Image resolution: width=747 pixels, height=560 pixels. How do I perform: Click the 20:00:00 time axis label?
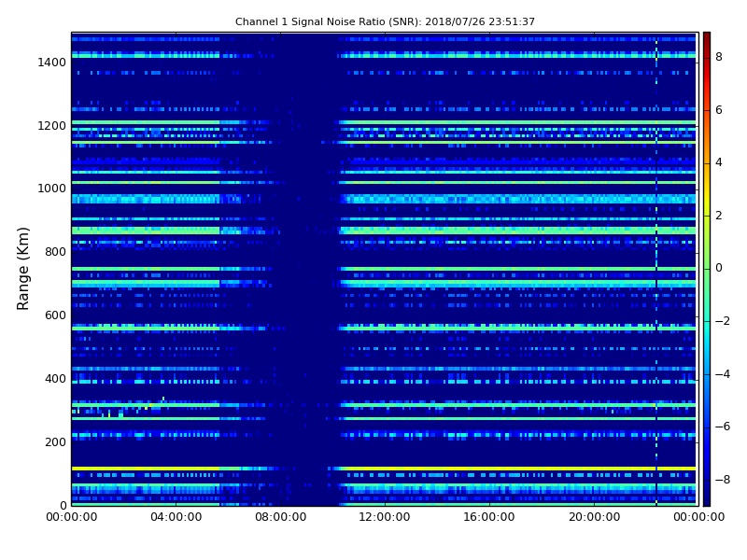[594, 517]
